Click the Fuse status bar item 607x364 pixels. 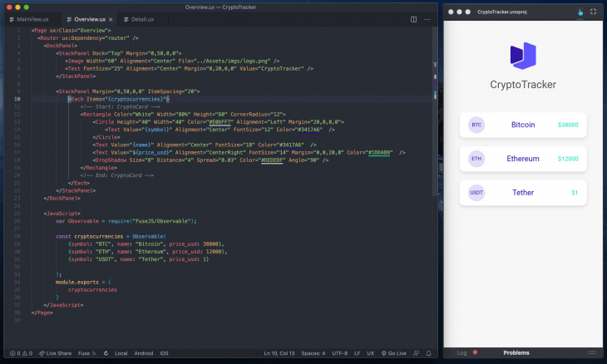point(87,353)
